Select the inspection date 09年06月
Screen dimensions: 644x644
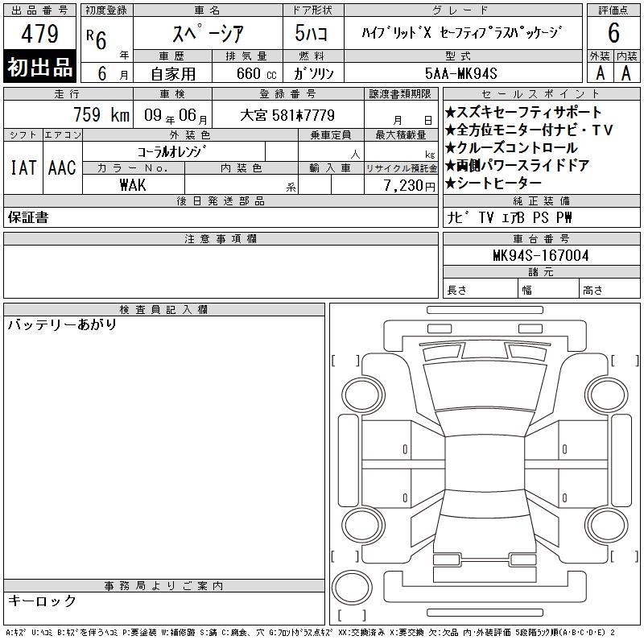(x=175, y=115)
